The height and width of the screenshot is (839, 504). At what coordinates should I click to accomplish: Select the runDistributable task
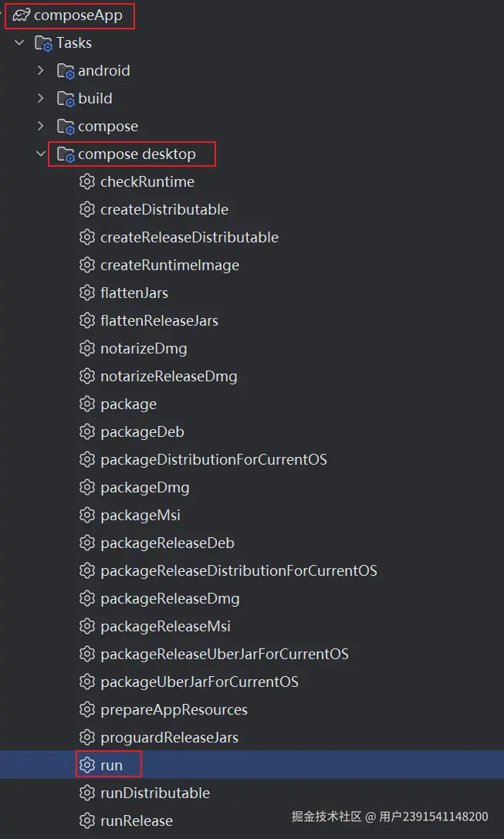click(x=154, y=793)
